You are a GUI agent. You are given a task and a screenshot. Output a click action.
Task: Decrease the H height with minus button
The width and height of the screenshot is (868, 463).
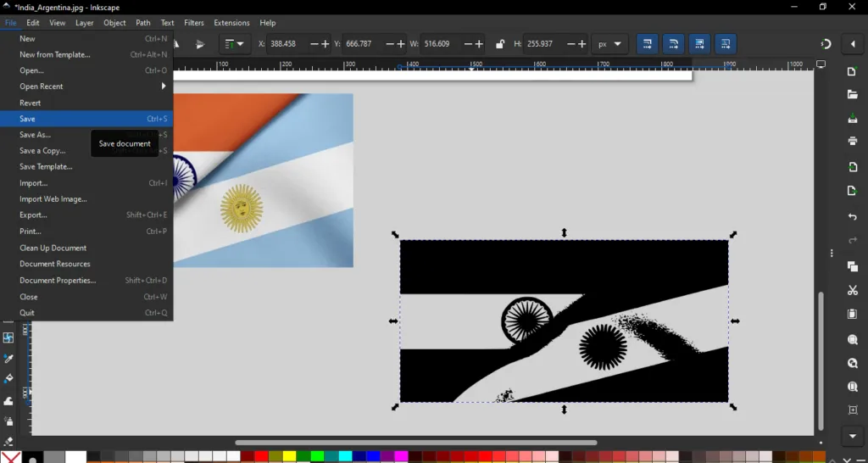tap(570, 44)
